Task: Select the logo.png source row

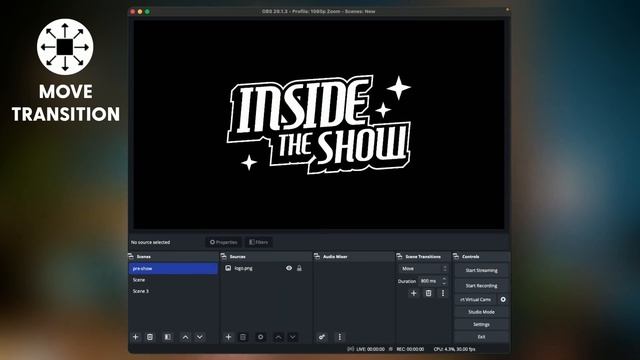Action: tap(267, 268)
